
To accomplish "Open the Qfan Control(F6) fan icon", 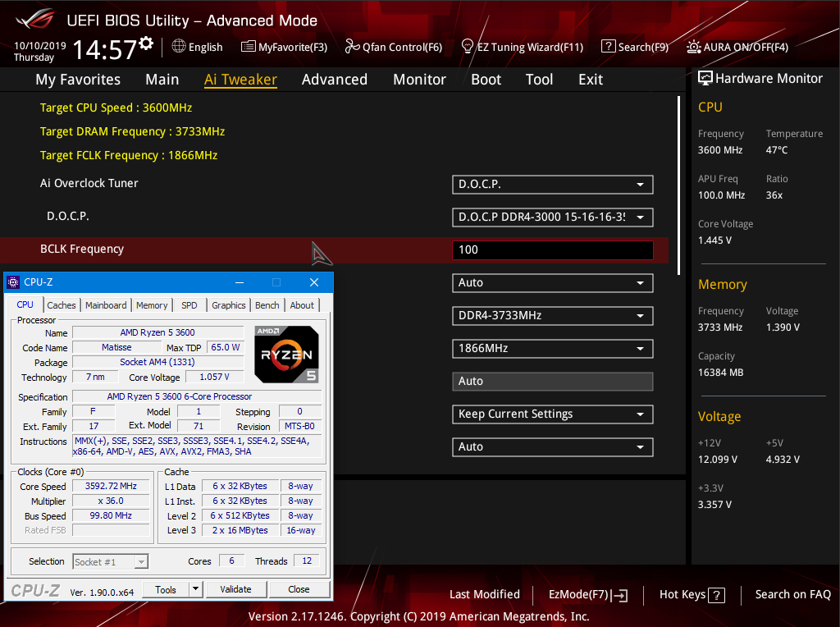I will click(352, 47).
